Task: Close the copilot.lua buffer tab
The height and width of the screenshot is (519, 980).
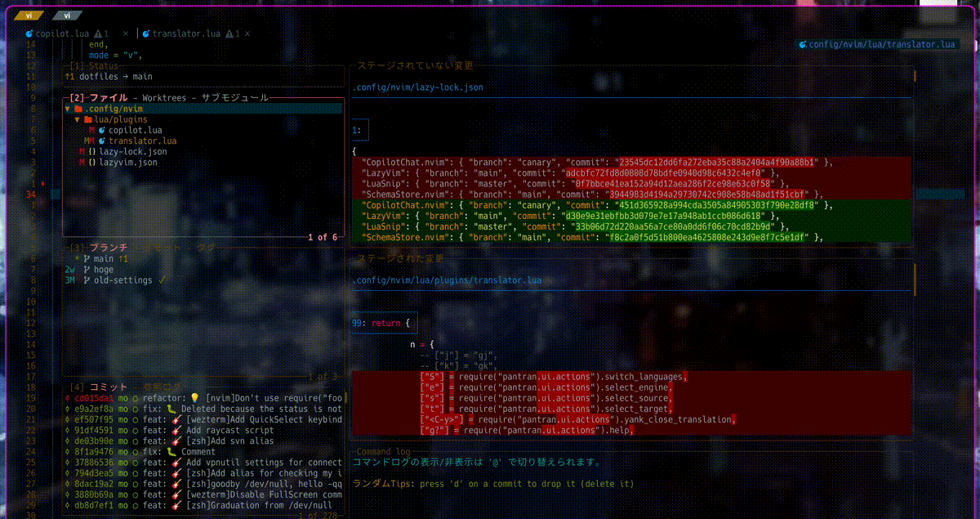Action: 125,34
